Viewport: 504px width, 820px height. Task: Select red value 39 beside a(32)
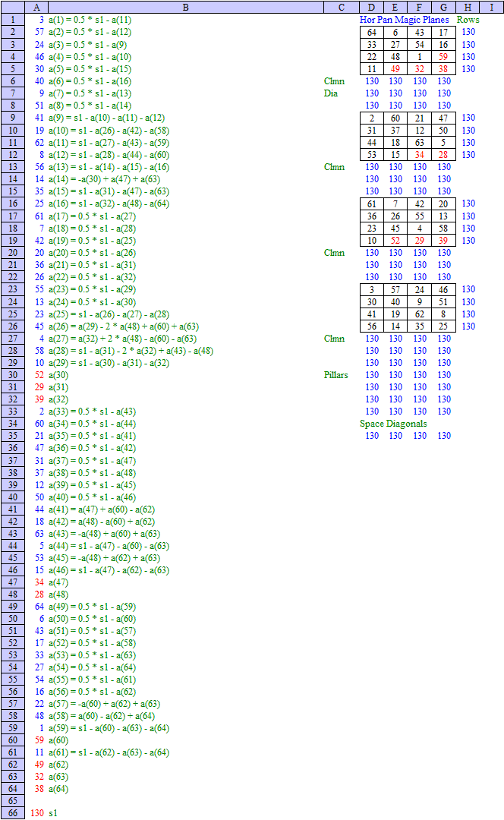point(39,399)
